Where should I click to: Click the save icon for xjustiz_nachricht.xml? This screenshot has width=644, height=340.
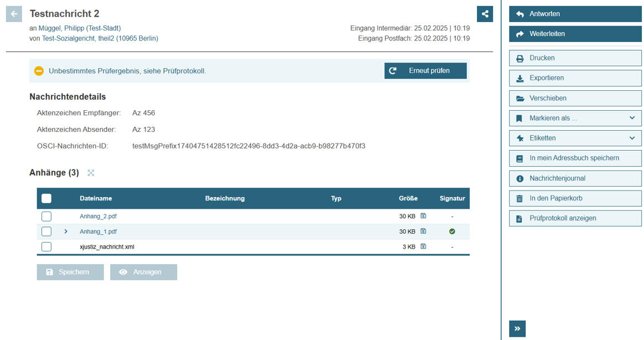[423, 246]
